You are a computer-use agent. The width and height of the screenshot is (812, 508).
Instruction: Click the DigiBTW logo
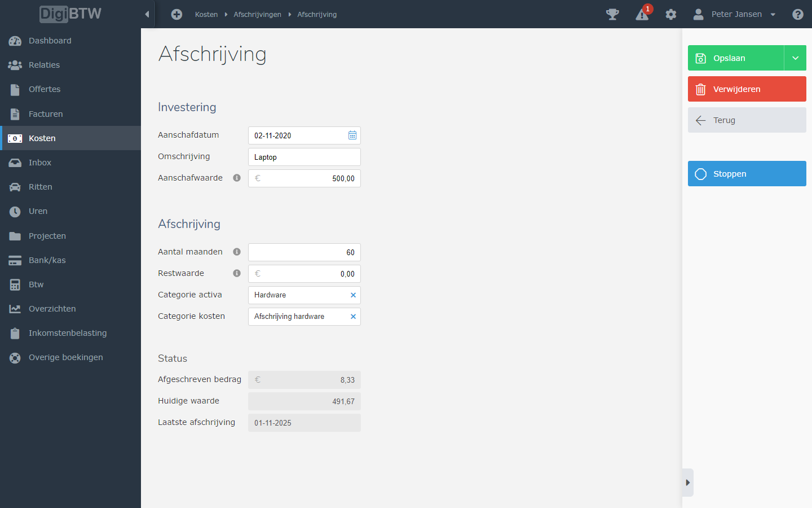tap(70, 14)
